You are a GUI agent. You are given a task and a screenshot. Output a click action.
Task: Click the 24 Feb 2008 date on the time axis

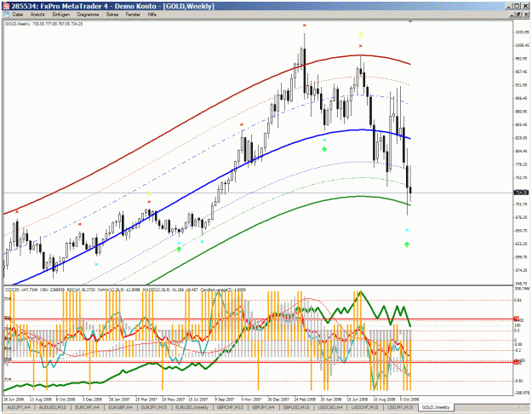coord(305,400)
